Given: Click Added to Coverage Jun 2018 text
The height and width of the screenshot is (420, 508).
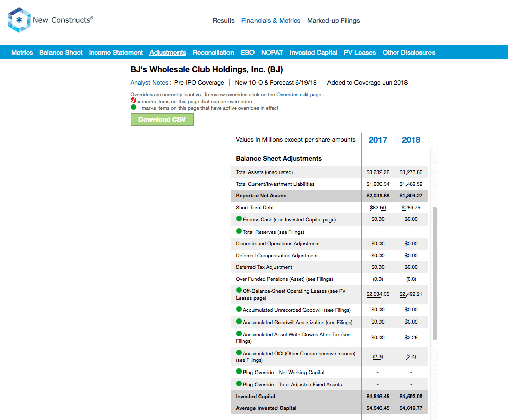Looking at the screenshot, I should click(367, 83).
